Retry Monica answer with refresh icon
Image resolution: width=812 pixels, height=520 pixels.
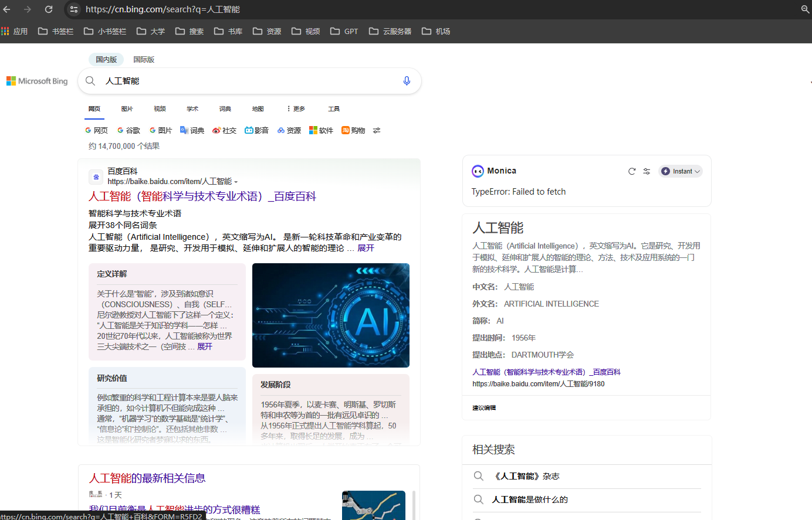(632, 171)
